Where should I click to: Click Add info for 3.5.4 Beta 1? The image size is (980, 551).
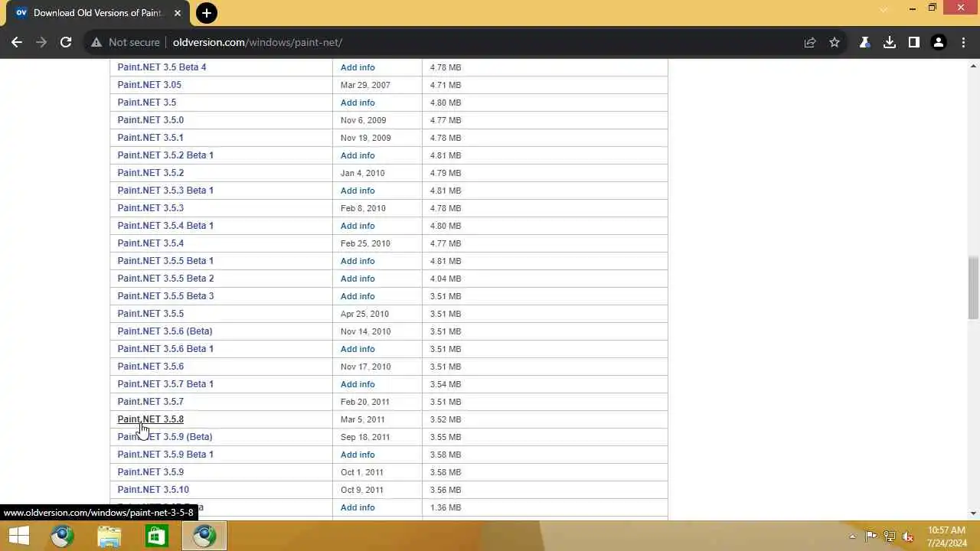pos(358,226)
